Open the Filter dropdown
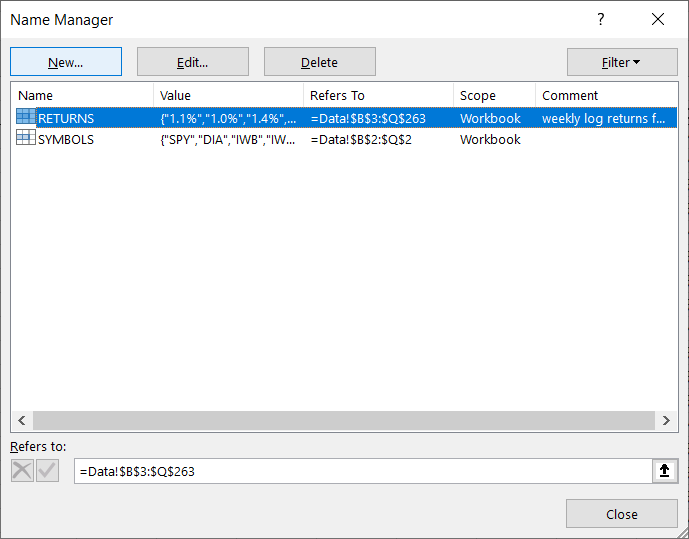Image resolution: width=689 pixels, height=539 pixels. (621, 62)
